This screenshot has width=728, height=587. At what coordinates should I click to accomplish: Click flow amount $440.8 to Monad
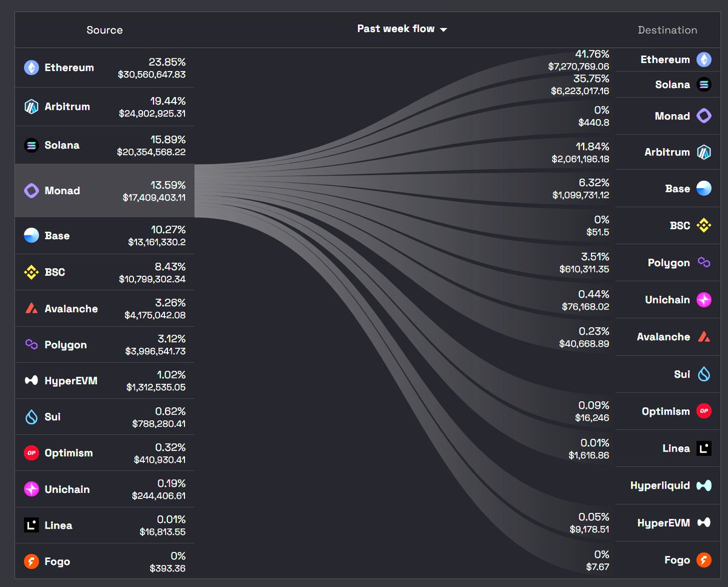tap(594, 122)
